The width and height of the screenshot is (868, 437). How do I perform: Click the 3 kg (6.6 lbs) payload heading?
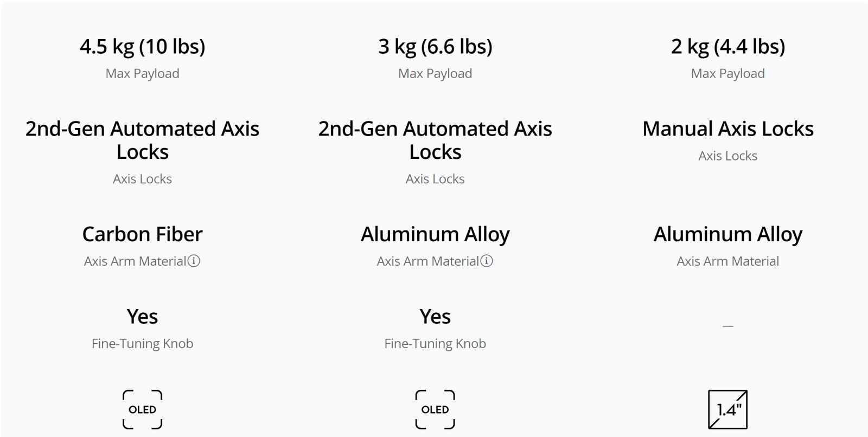(435, 47)
